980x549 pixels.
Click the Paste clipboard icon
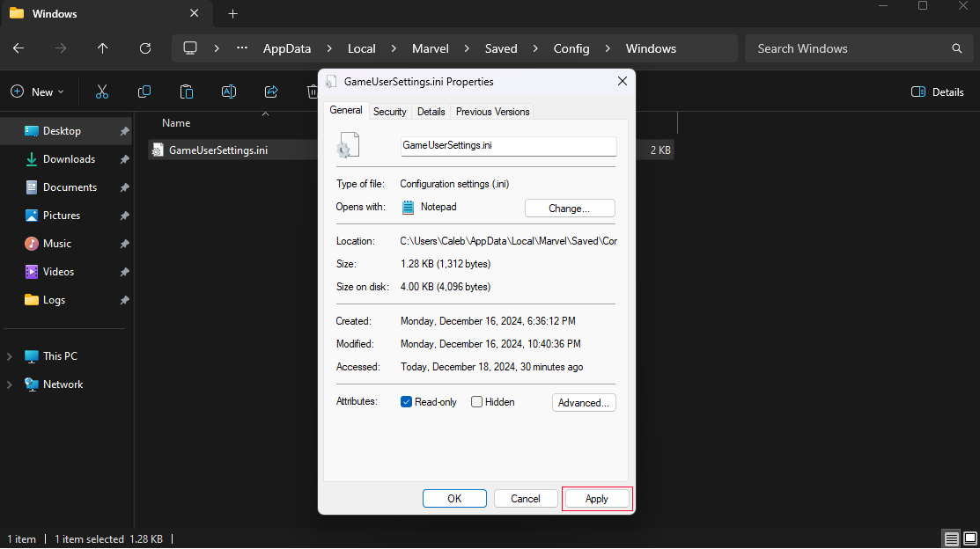(187, 91)
